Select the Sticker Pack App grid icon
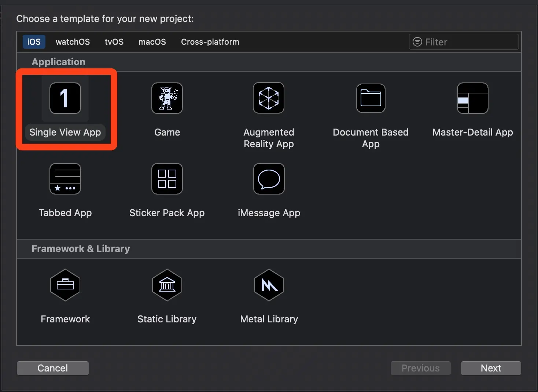The width and height of the screenshot is (538, 392). pos(167,179)
